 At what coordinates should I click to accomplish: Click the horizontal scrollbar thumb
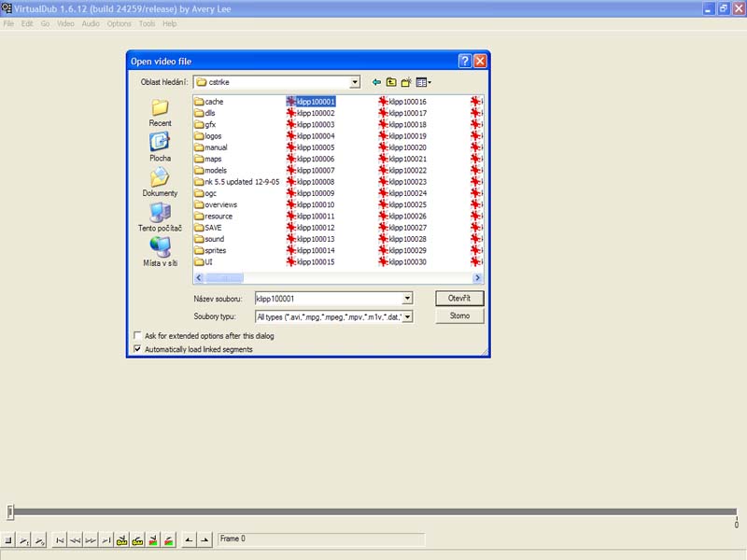coord(224,277)
